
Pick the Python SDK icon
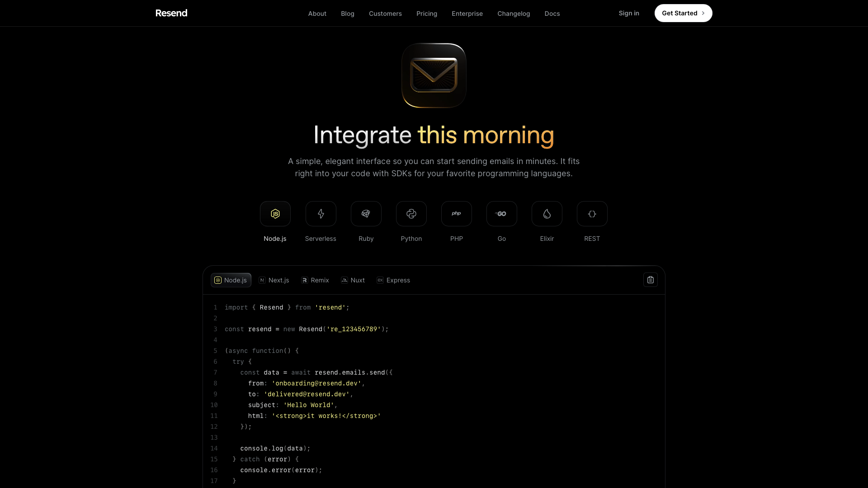click(x=411, y=214)
